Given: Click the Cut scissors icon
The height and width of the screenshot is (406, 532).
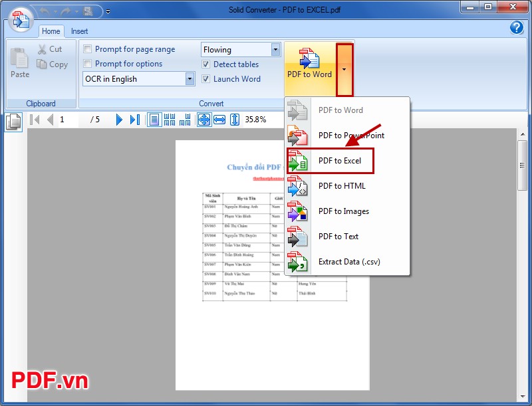Looking at the screenshot, I should pos(42,49).
